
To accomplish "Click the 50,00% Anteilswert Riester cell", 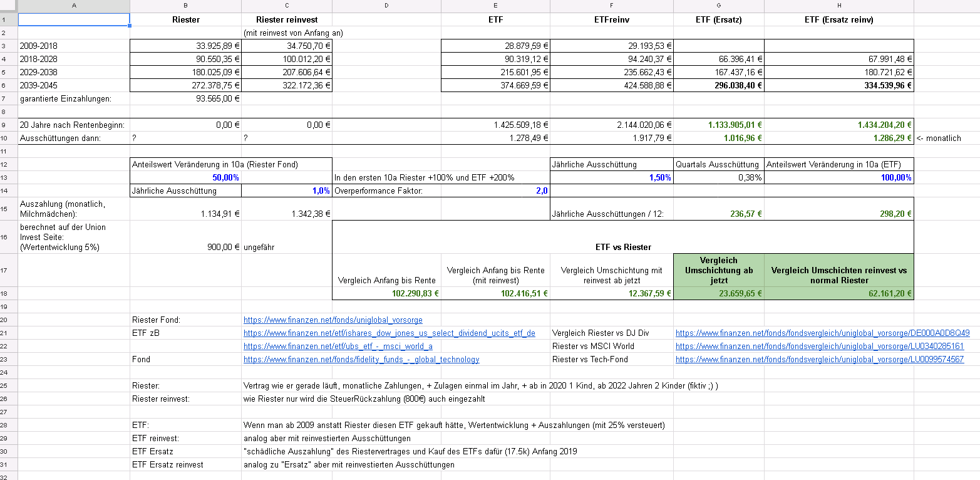I will coord(185,178).
